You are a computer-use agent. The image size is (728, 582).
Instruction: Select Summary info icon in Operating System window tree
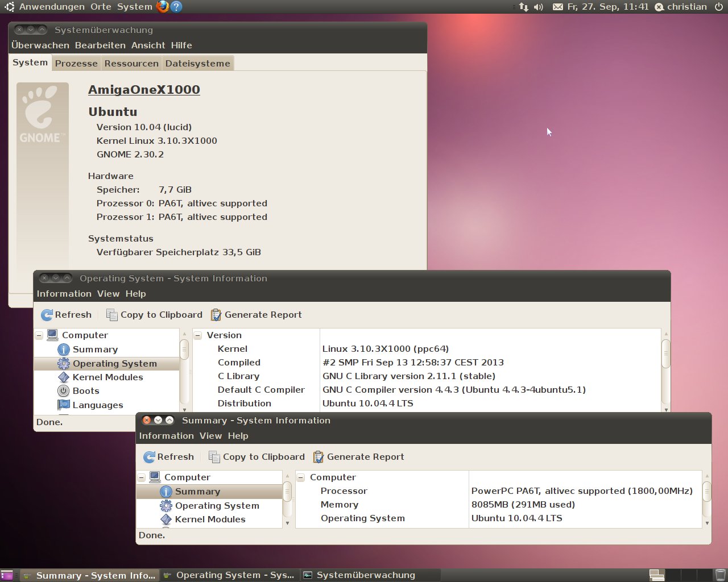click(x=64, y=350)
